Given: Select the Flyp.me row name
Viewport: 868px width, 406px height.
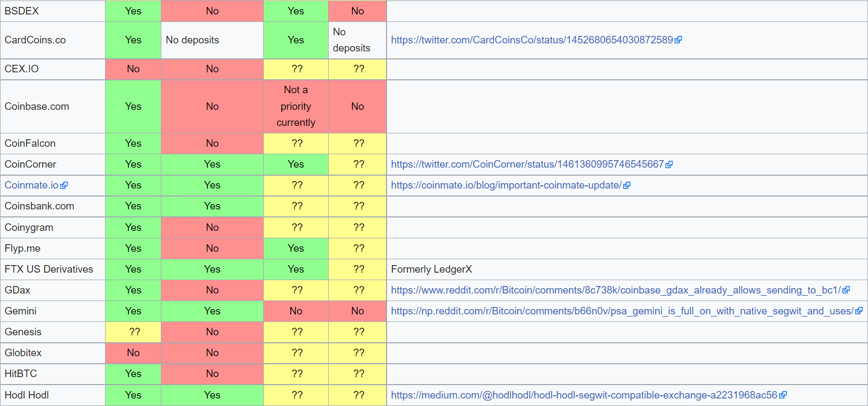Looking at the screenshot, I should pos(23,249).
